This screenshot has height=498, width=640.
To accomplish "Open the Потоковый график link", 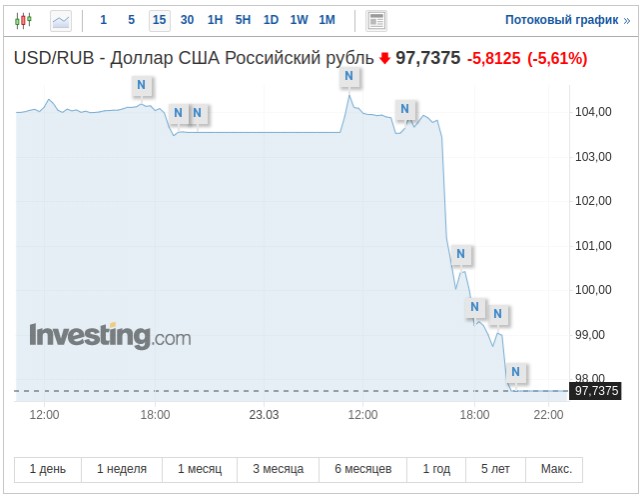I will pos(567,20).
